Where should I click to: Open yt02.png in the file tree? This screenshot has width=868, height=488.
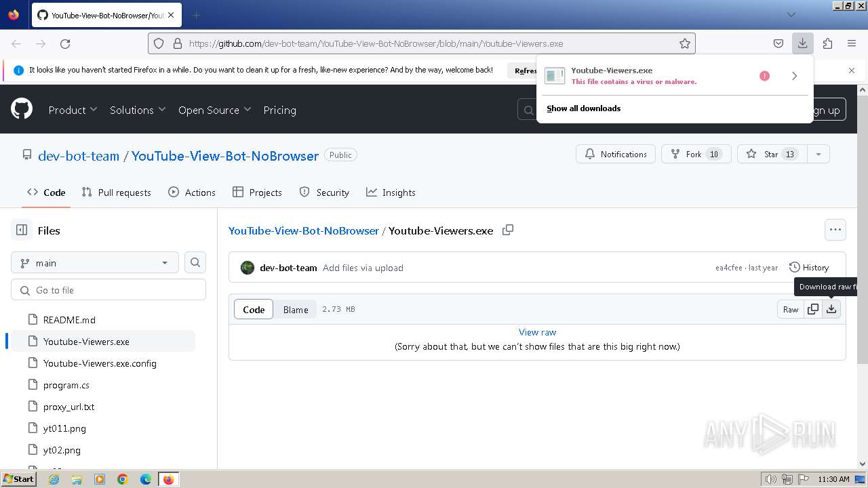[62, 450]
